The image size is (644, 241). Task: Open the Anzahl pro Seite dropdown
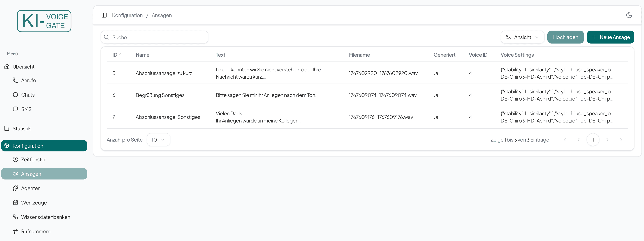pos(158,140)
